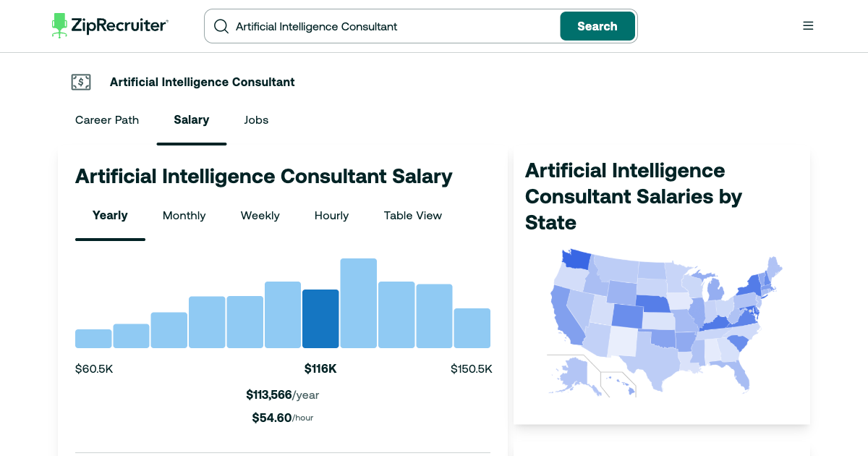The height and width of the screenshot is (456, 868).
Task: Switch to the Career Path tab
Action: click(x=106, y=120)
